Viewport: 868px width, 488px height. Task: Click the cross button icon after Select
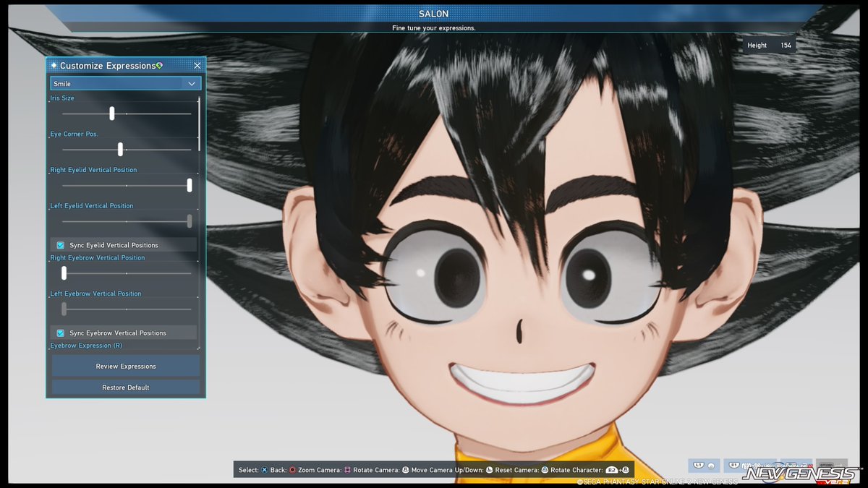[264, 470]
